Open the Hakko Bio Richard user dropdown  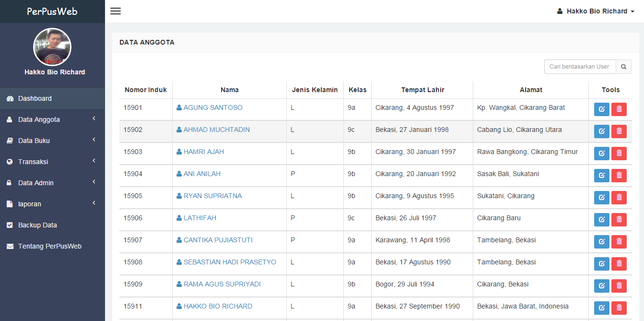[x=596, y=11]
